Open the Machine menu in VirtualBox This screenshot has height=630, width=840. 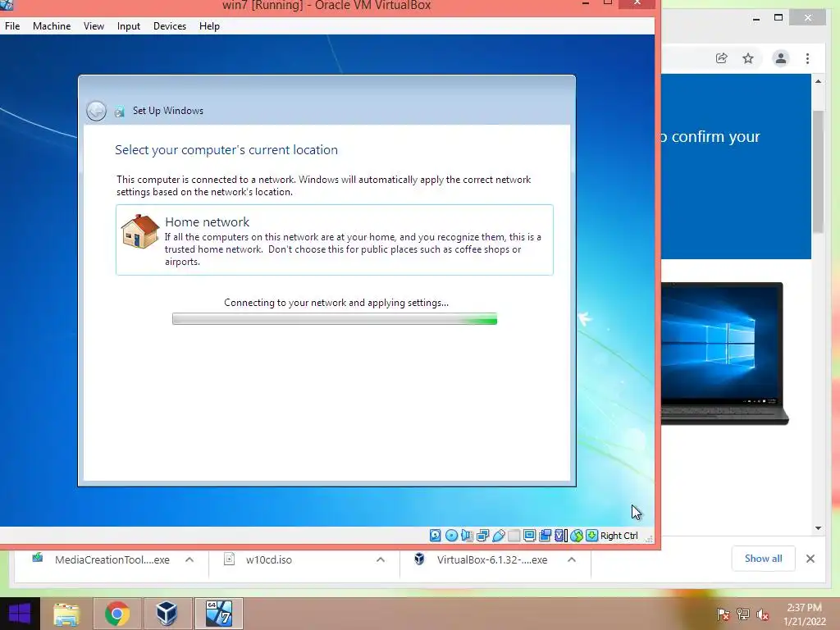pyautogui.click(x=52, y=25)
